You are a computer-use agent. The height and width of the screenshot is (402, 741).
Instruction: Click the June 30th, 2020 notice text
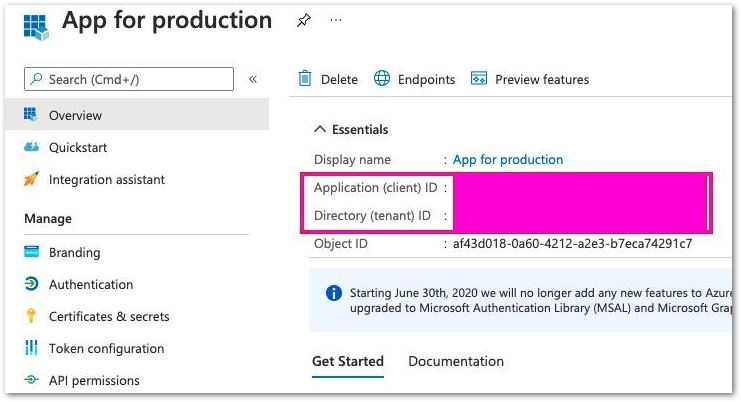click(x=540, y=300)
